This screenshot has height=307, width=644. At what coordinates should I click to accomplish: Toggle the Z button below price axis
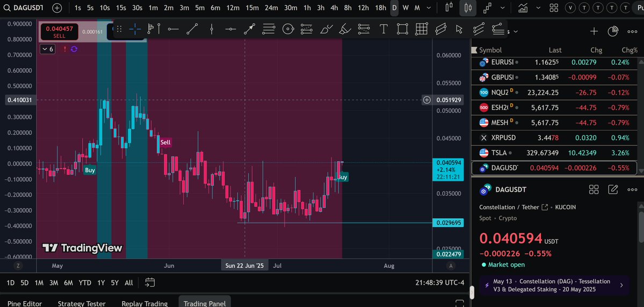coord(18,266)
